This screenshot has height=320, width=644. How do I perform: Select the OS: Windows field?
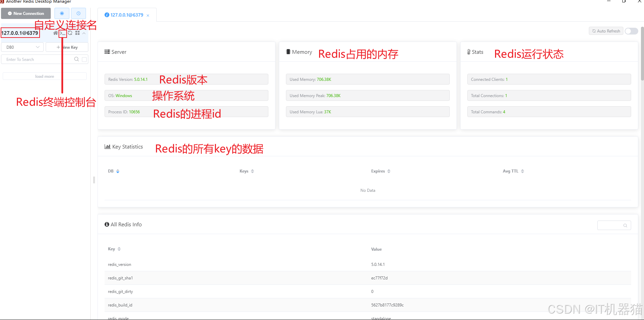(186, 95)
